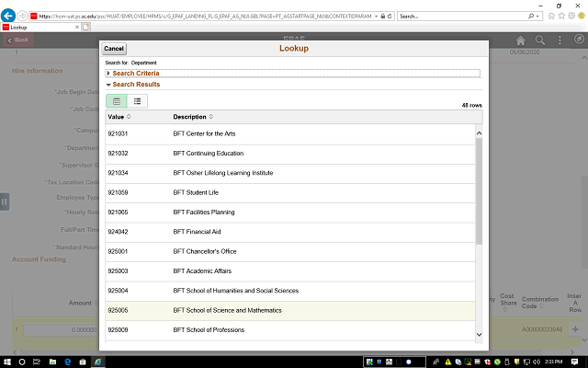Click the browser back arrow

click(x=8, y=16)
